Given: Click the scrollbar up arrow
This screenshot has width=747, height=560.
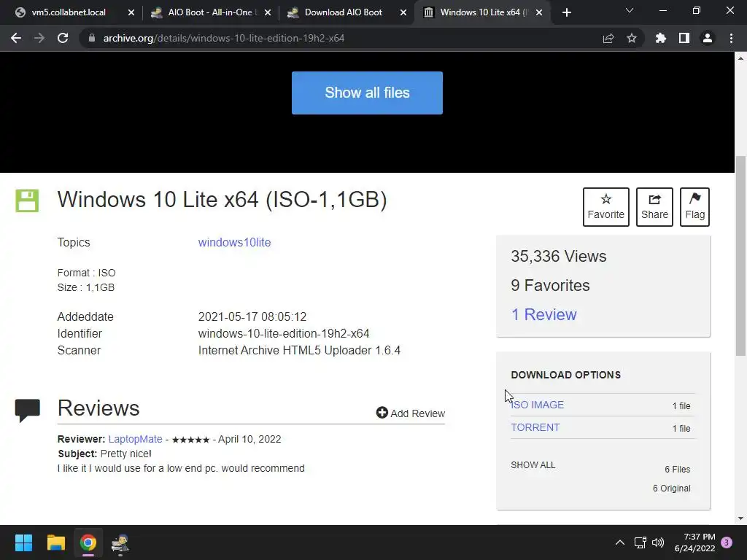Looking at the screenshot, I should tap(740, 58).
